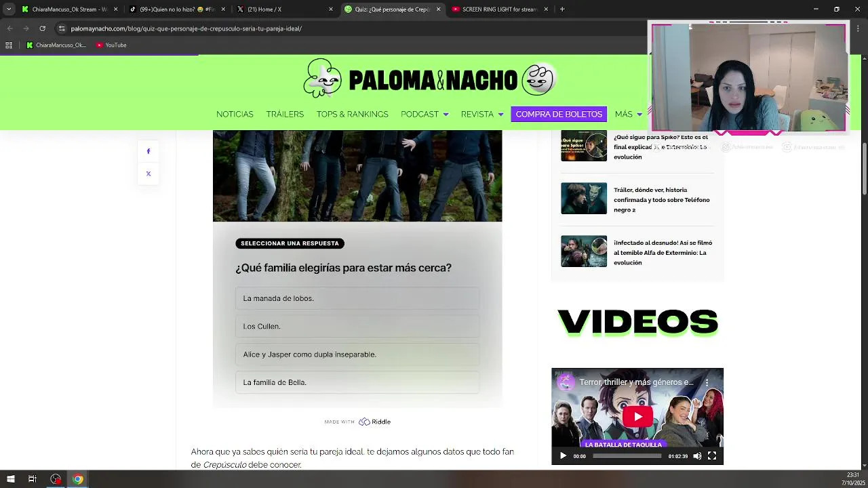Screen dimensions: 868x488
Task: Go forward with the forward arrow
Action: (x=26, y=28)
